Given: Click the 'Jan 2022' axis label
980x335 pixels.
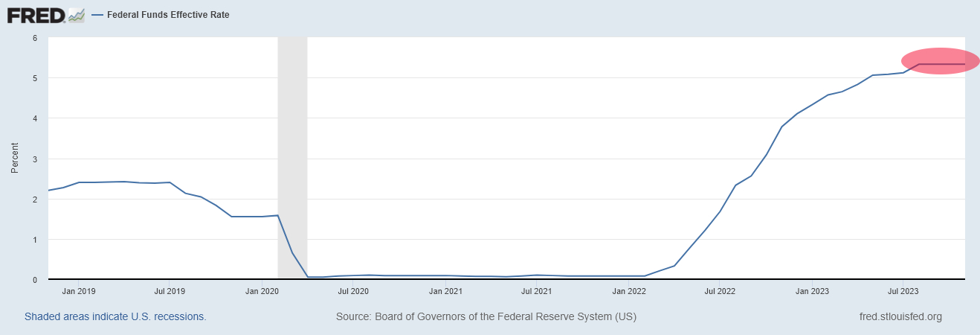Looking at the screenshot, I should point(628,291).
